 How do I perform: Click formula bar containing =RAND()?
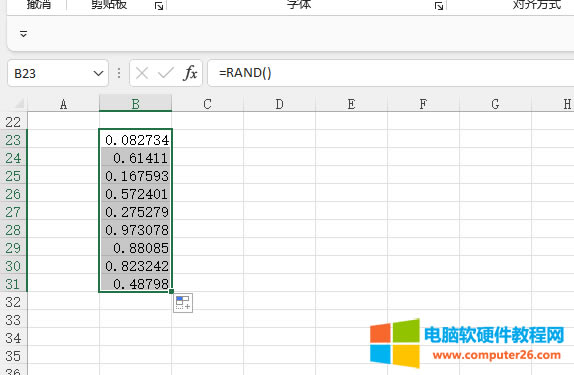391,73
